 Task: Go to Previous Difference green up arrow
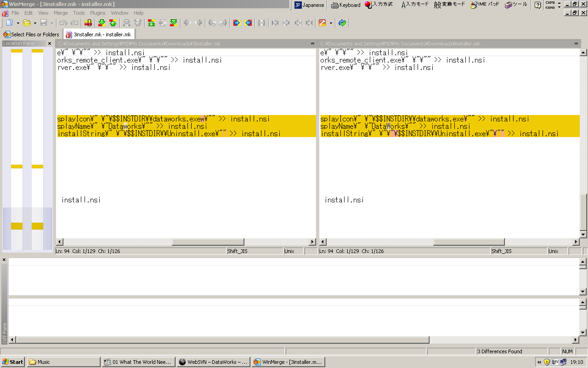(x=113, y=23)
